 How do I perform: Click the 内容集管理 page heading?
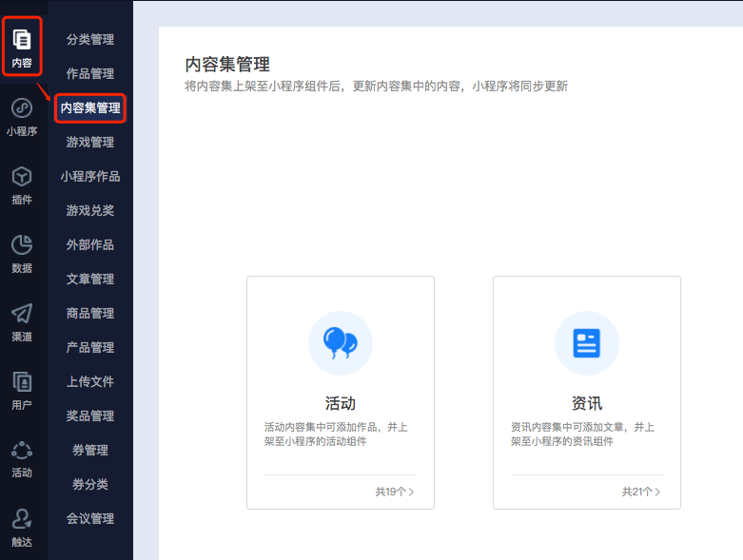tap(227, 65)
